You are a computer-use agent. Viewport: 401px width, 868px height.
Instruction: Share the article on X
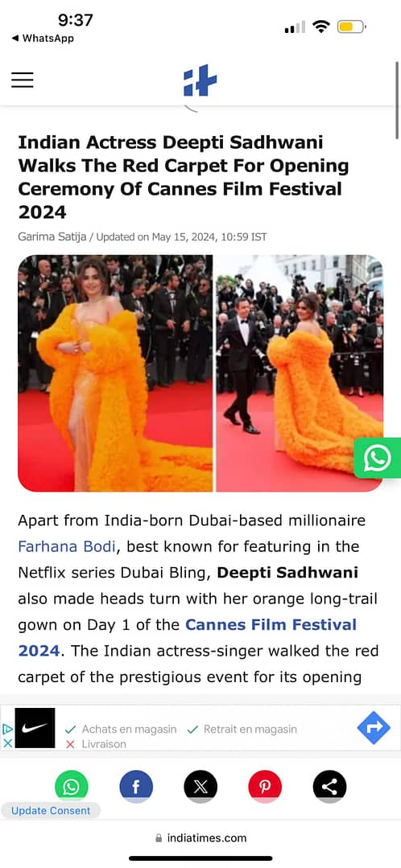pos(200,786)
